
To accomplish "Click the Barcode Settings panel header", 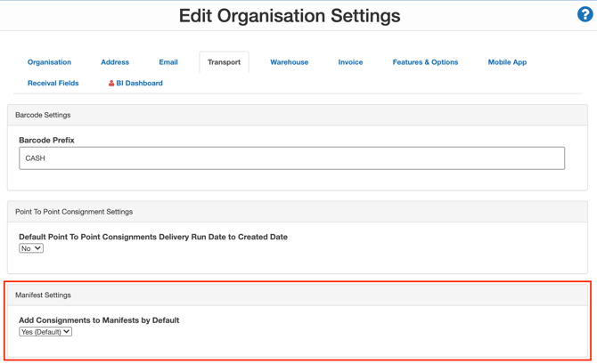I will (43, 115).
